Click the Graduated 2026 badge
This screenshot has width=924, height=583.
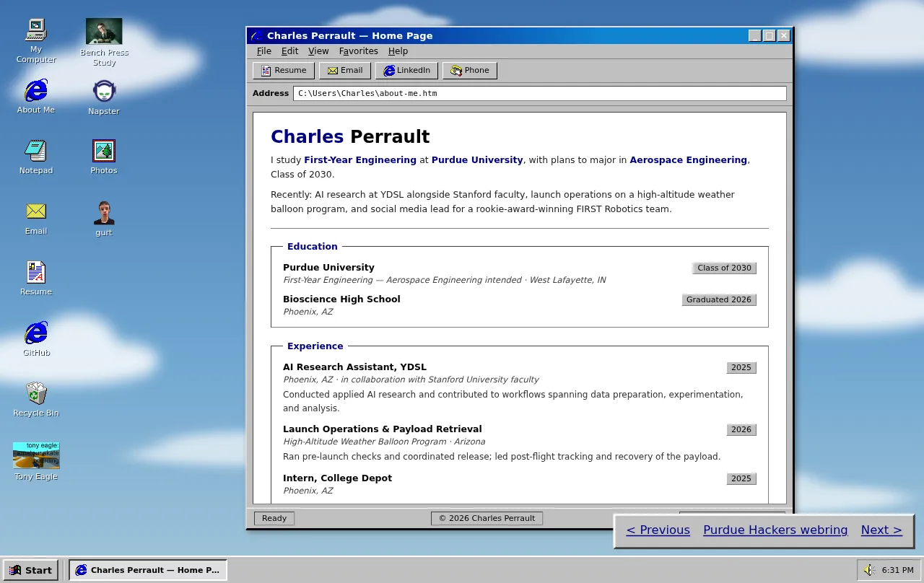tap(719, 300)
